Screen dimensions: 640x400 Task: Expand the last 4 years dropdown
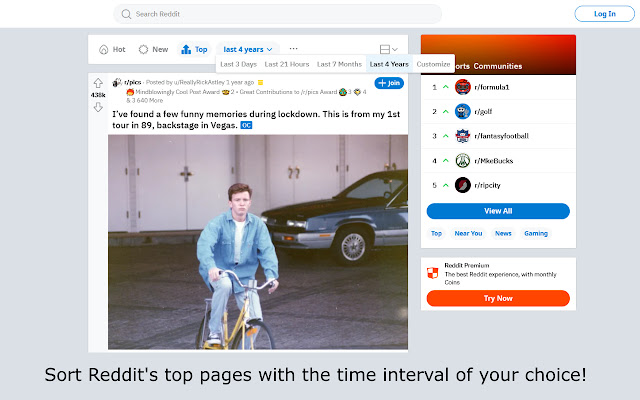tap(247, 49)
